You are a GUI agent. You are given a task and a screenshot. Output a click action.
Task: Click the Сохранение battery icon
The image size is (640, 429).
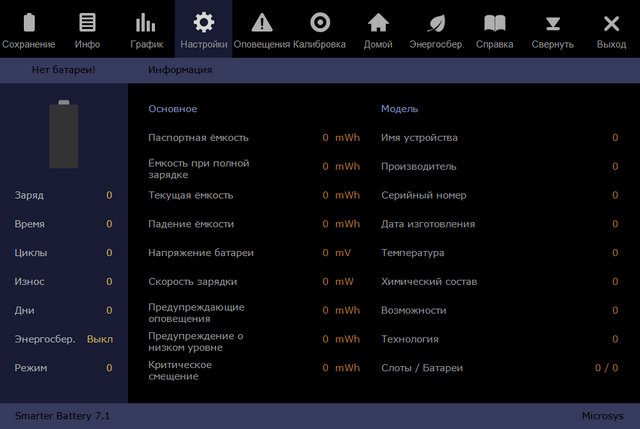(29, 23)
